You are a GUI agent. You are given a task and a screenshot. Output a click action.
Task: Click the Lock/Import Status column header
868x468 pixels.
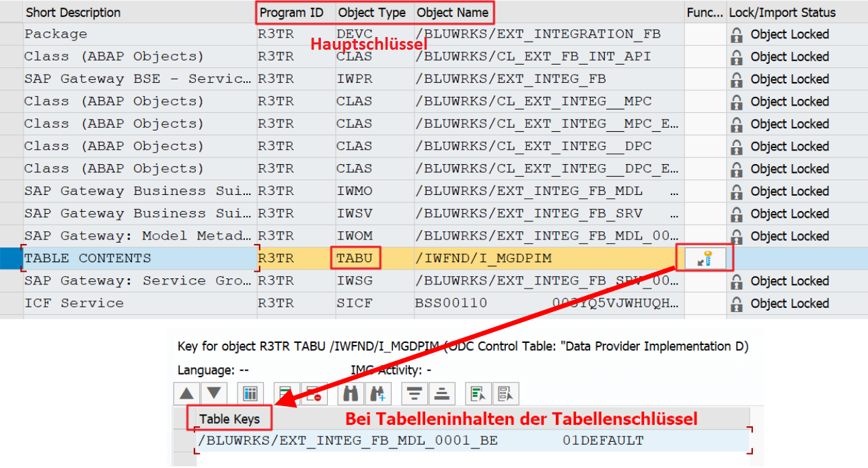(x=782, y=12)
